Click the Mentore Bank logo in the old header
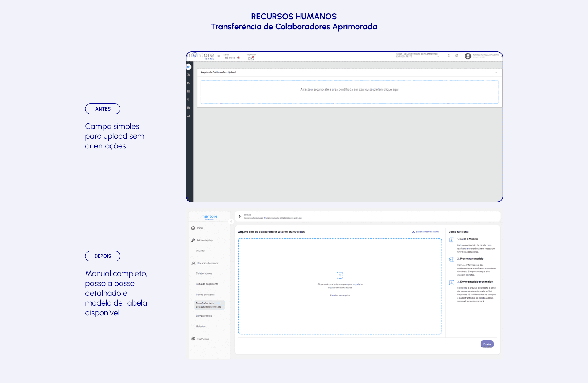 click(x=201, y=56)
